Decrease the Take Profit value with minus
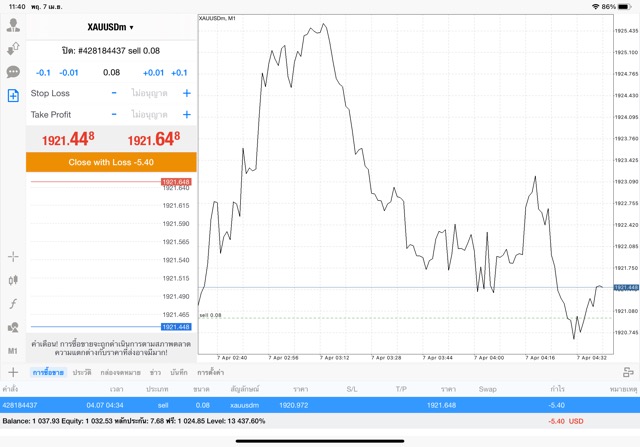The image size is (640, 447). [x=114, y=115]
